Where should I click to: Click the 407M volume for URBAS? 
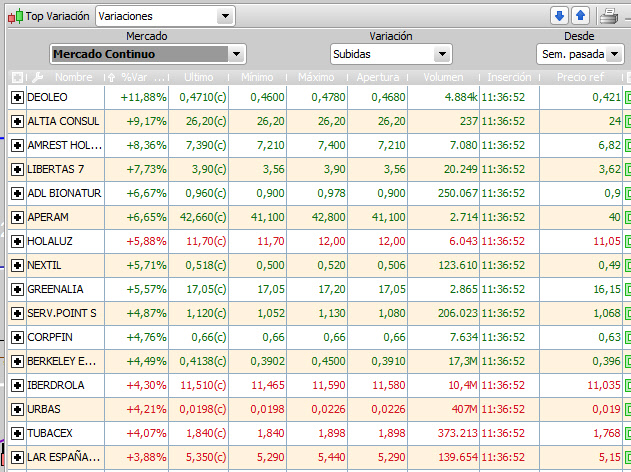pos(464,410)
